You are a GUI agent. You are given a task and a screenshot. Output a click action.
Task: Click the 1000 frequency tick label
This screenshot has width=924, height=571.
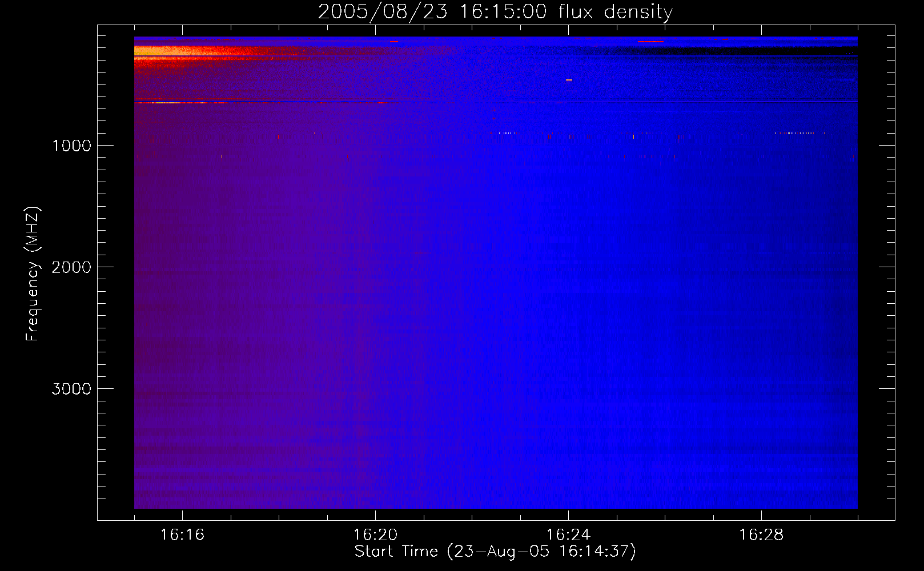[71, 146]
